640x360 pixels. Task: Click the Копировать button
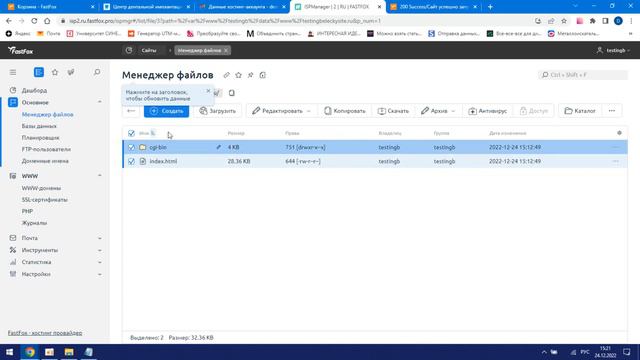coord(345,111)
